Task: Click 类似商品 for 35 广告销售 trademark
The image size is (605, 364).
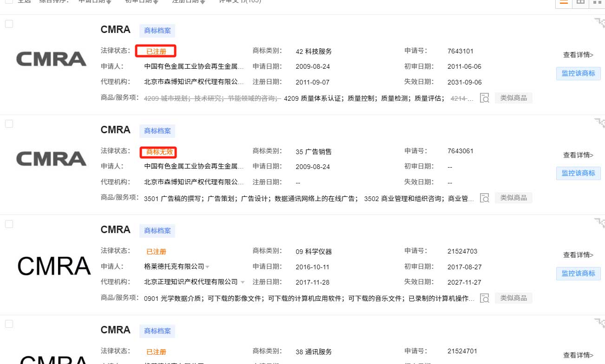Action: click(513, 198)
